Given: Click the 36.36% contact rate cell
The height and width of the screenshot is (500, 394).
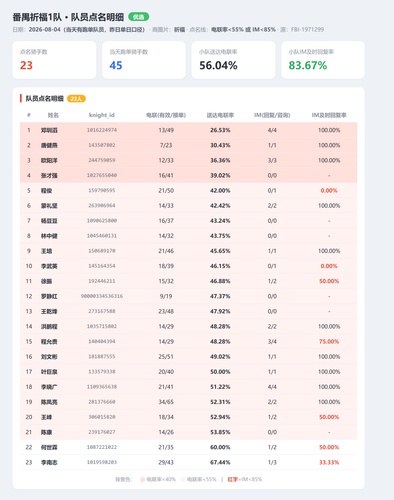Looking at the screenshot, I should (x=220, y=160).
